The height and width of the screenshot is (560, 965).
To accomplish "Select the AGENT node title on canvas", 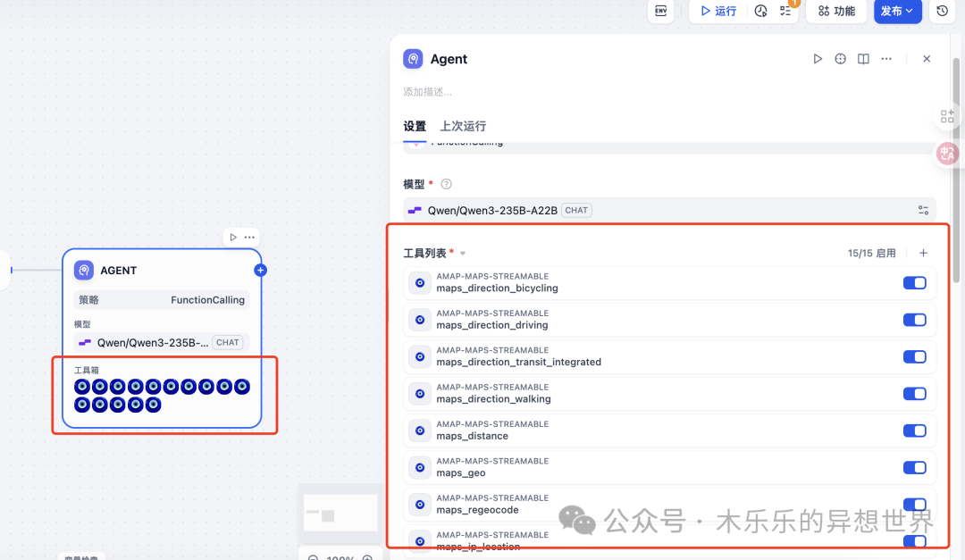I will coord(118,270).
